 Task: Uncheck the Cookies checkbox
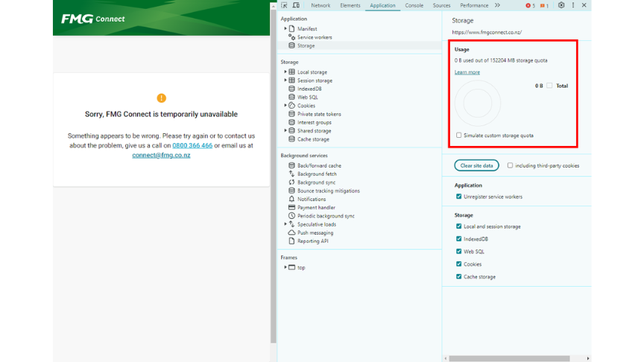tap(458, 264)
